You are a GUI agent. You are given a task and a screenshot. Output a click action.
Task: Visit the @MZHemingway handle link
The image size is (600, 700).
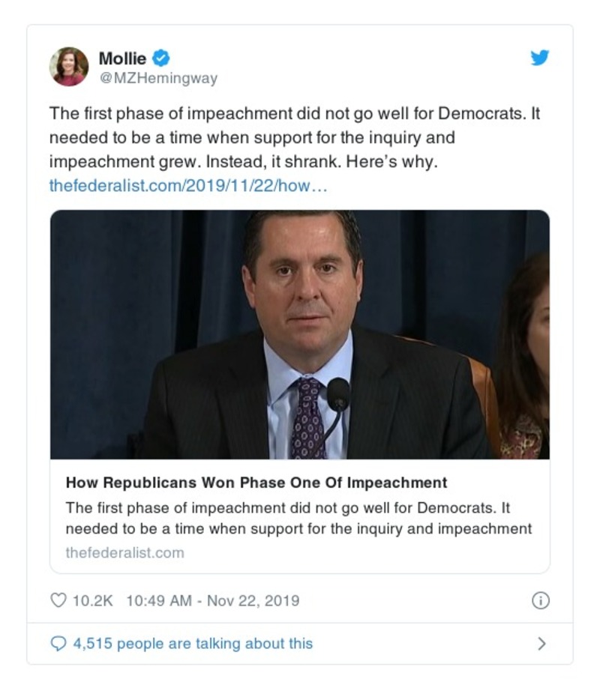point(158,79)
